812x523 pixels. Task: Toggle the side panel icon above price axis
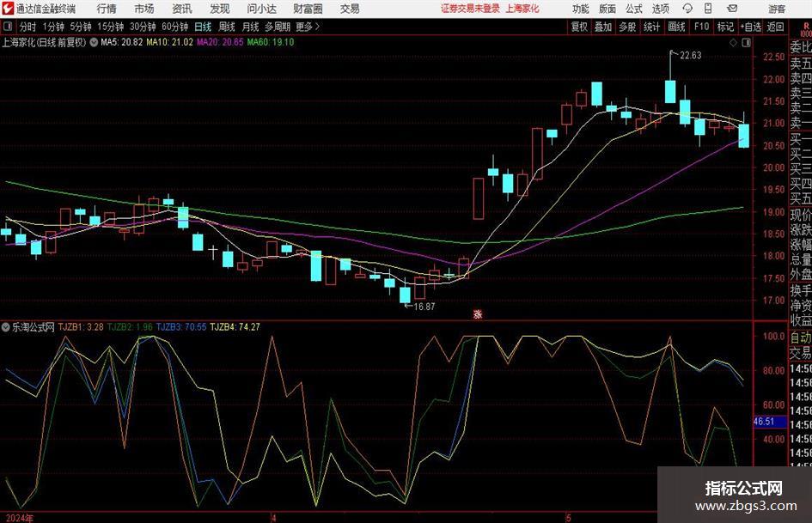[746, 43]
